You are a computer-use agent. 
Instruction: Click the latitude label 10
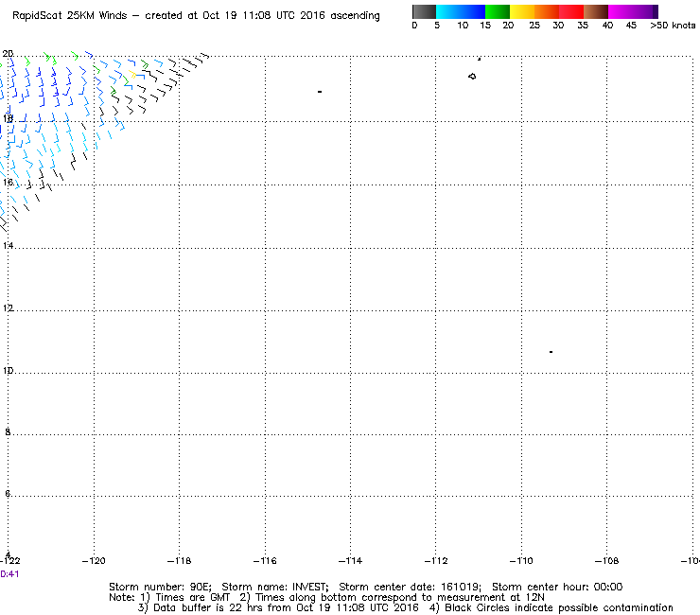(x=8, y=371)
